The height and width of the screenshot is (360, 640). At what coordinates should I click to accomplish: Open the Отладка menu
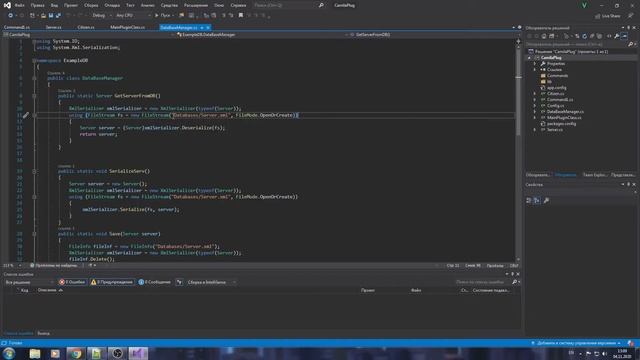112,5
